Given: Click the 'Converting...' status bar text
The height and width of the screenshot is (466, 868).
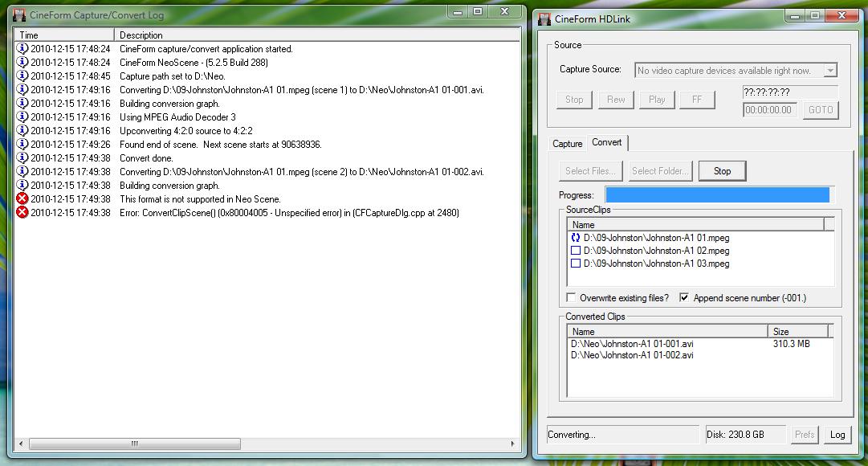Looking at the screenshot, I should coord(572,435).
